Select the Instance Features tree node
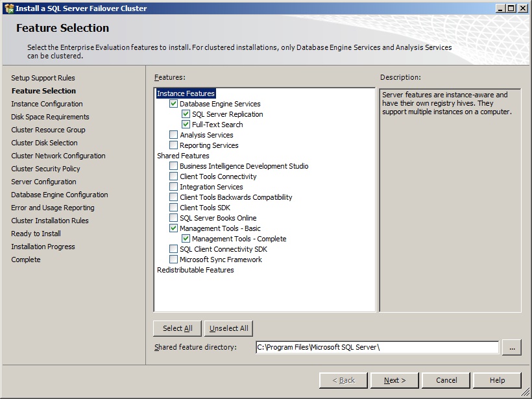This screenshot has height=399, width=532. pyautogui.click(x=186, y=93)
